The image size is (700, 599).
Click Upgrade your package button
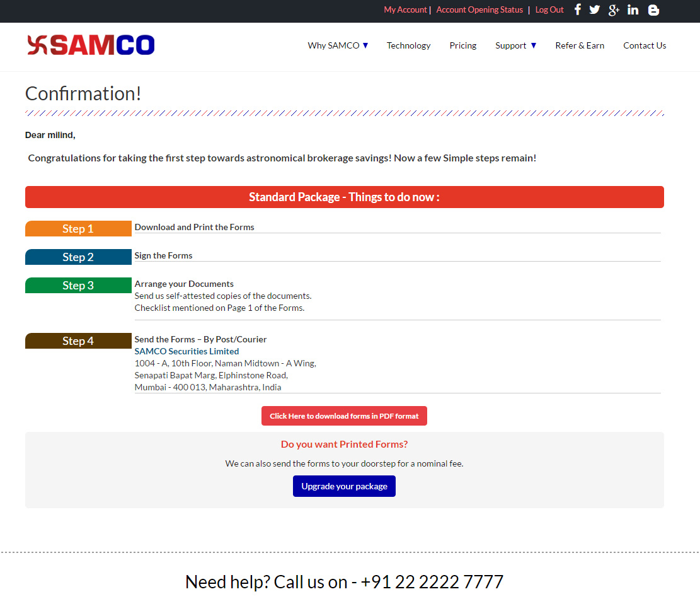coord(344,486)
